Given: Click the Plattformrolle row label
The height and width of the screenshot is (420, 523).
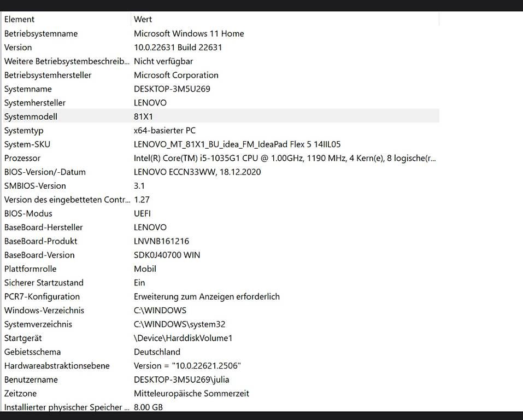Looking at the screenshot, I should tap(31, 269).
